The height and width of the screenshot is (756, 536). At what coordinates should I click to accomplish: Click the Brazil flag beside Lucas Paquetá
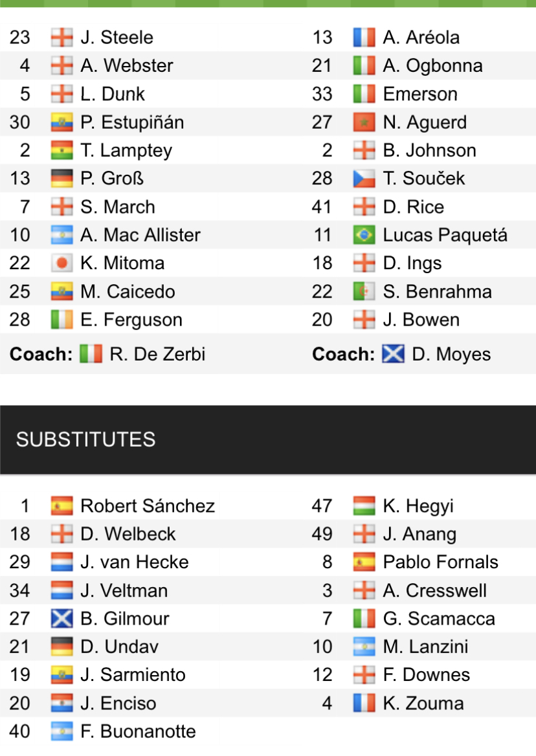[364, 235]
